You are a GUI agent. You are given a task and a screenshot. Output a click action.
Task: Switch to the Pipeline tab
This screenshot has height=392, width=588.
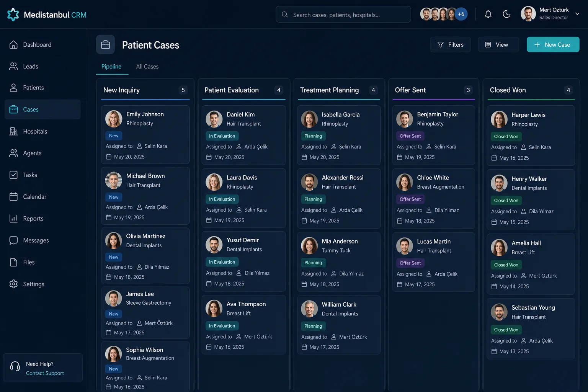point(111,67)
